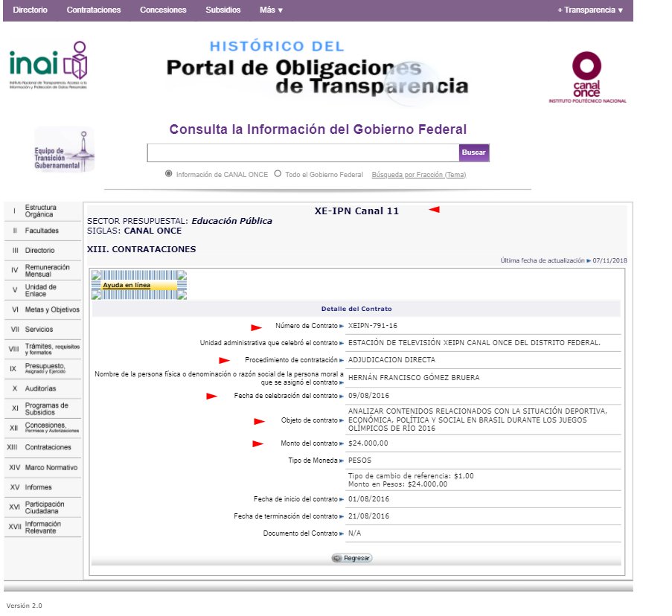672x616 pixels.
Task: Click the Regresar back-arrow icon
Action: 337,558
